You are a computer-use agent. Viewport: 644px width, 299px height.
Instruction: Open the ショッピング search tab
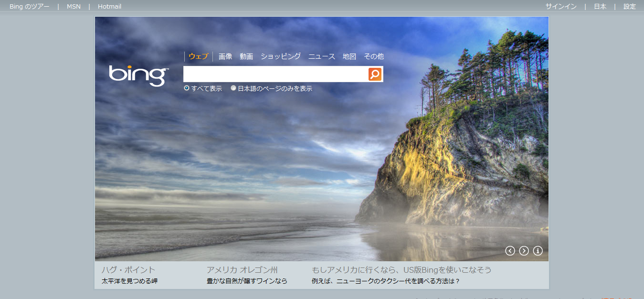click(x=281, y=56)
